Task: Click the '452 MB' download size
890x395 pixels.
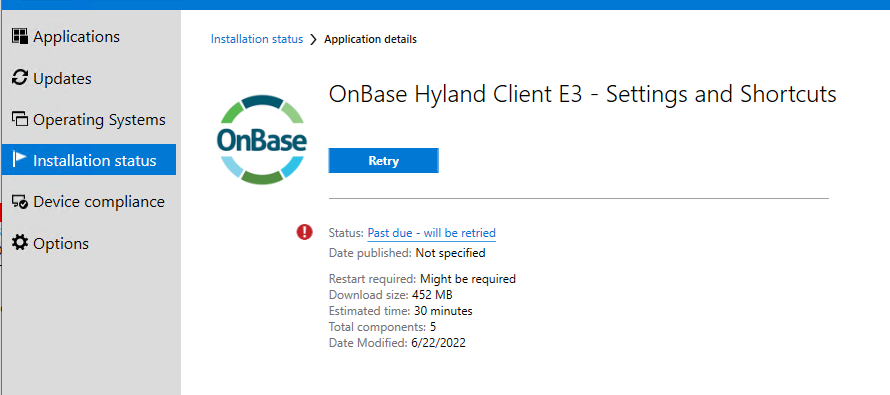Action: (432, 295)
